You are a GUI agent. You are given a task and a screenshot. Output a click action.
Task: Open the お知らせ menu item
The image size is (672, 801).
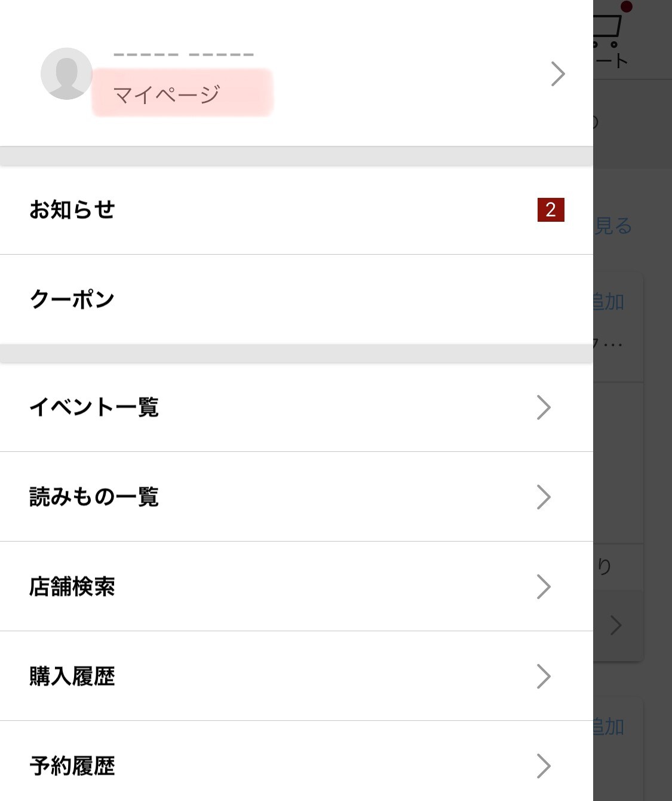point(72,210)
